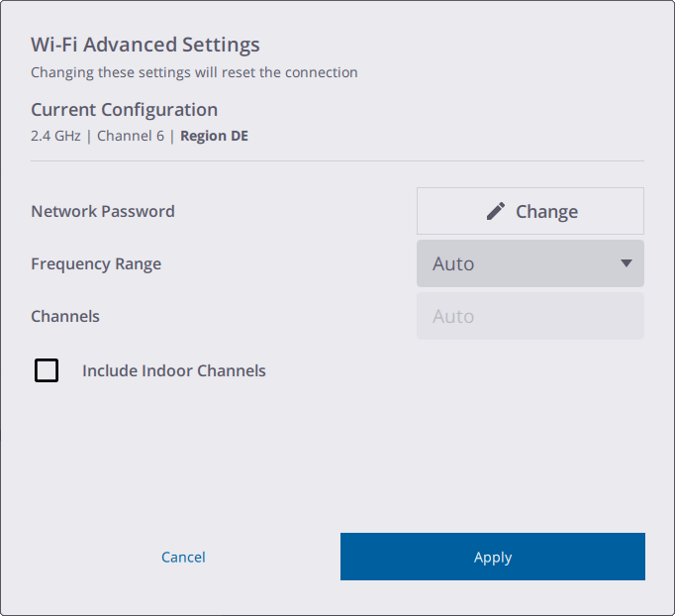Click the Channels label
This screenshot has width=675, height=616.
65,316
